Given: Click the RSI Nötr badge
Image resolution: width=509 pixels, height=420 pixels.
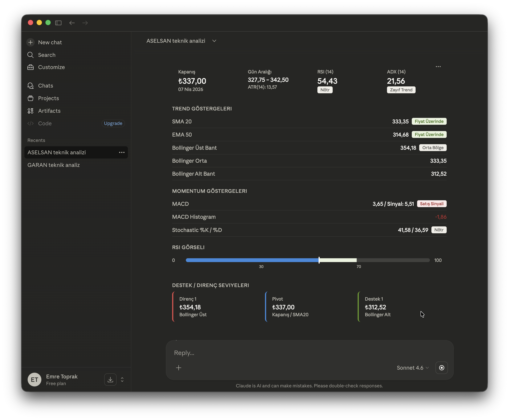Looking at the screenshot, I should 325,90.
